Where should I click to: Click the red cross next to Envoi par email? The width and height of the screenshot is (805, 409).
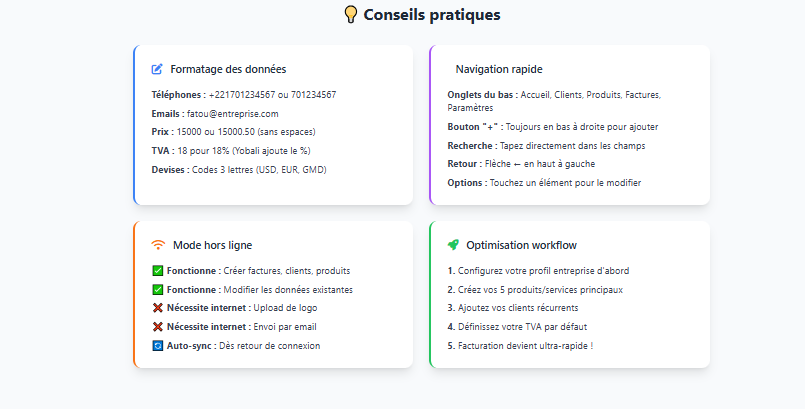coord(158,327)
